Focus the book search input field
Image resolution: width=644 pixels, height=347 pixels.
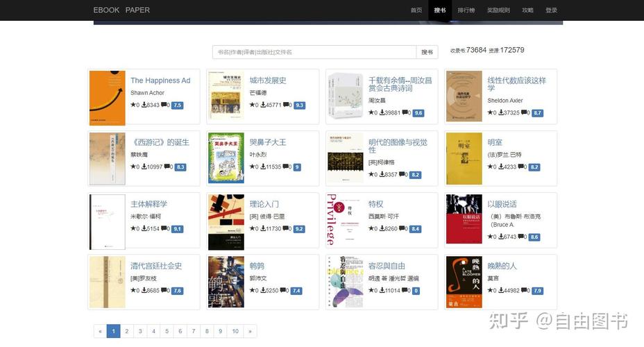[x=314, y=52]
